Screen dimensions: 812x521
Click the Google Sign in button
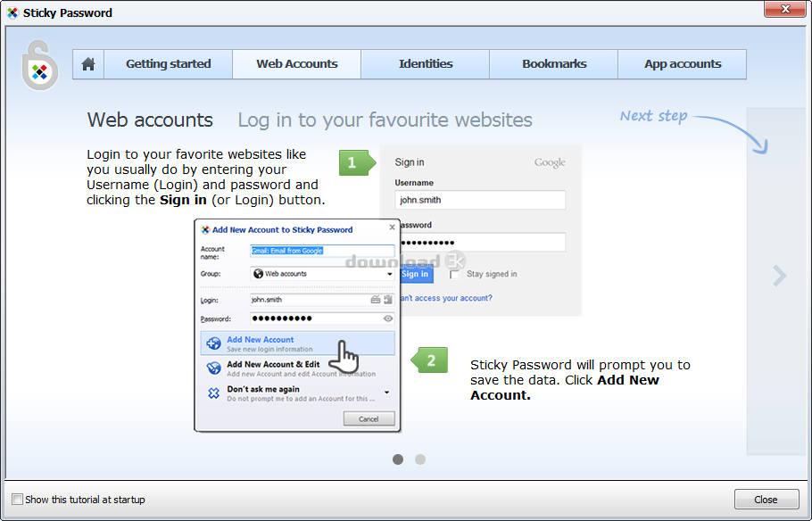point(415,274)
